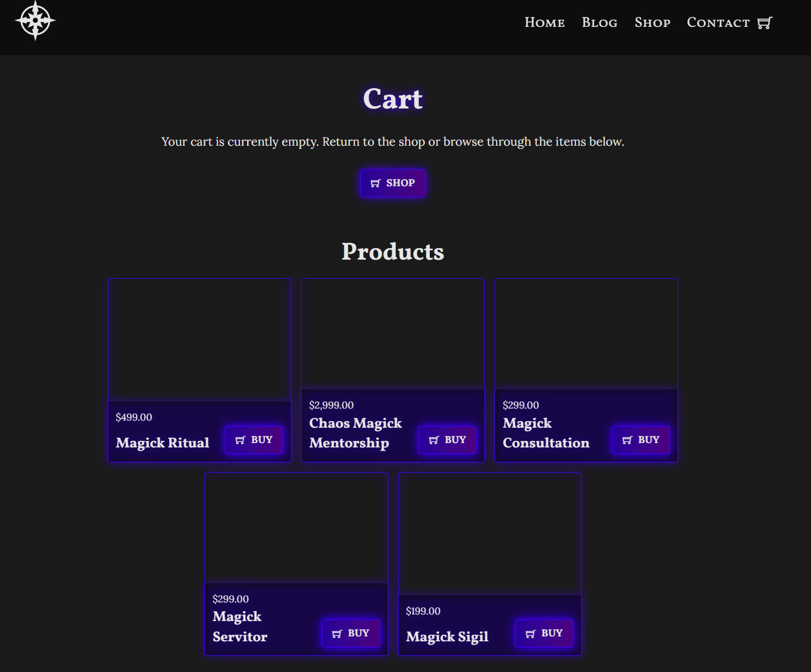Viewport: 811px width, 672px height.
Task: Click the Chaos Magick Mentorship title
Action: tap(355, 433)
